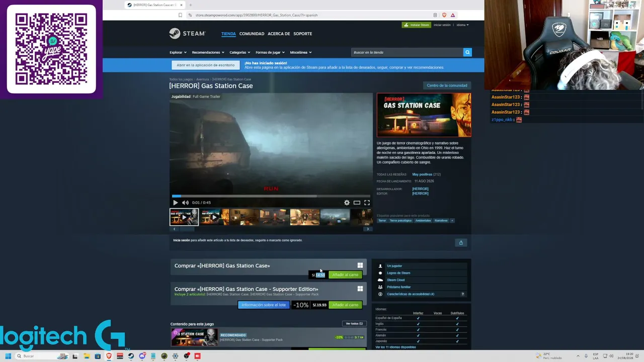Mute the trailer volume

(185, 203)
